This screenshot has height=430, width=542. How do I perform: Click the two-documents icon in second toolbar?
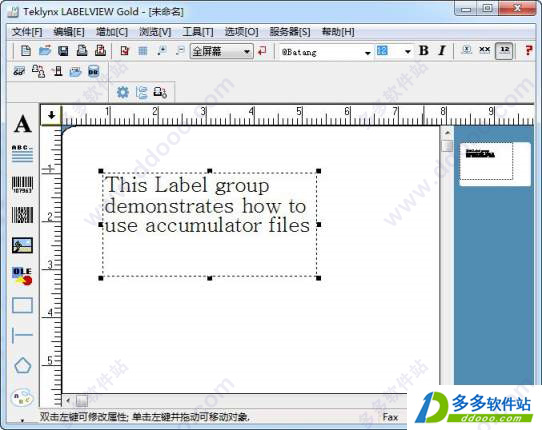coord(38,72)
